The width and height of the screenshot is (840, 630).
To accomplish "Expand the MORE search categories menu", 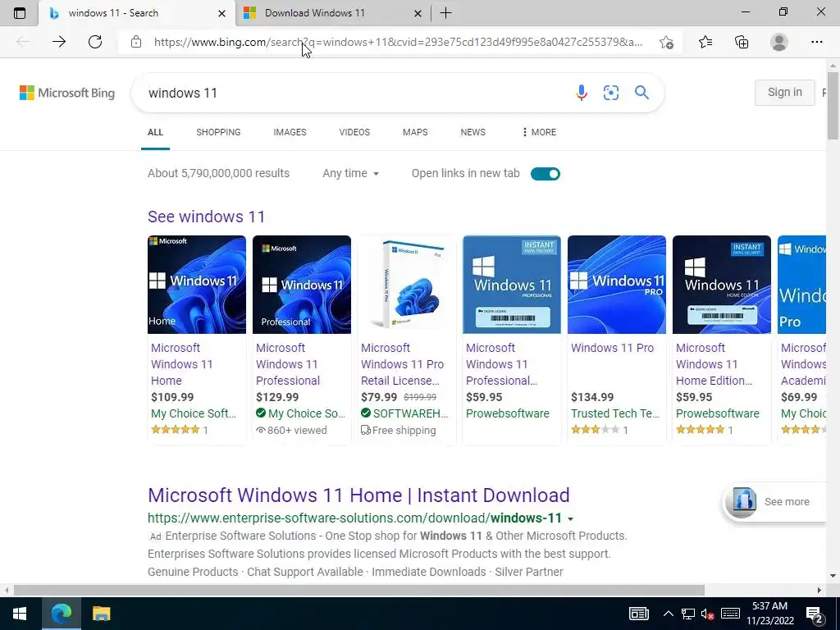I will pos(539,132).
